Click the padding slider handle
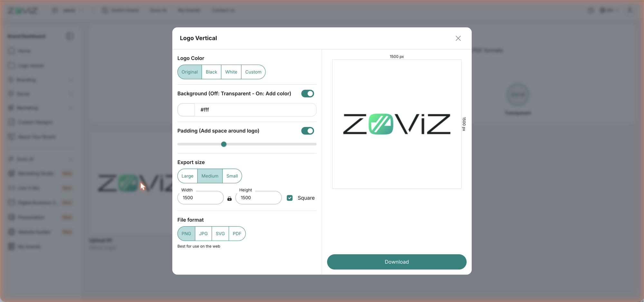Image resolution: width=644 pixels, height=302 pixels. pyautogui.click(x=224, y=144)
